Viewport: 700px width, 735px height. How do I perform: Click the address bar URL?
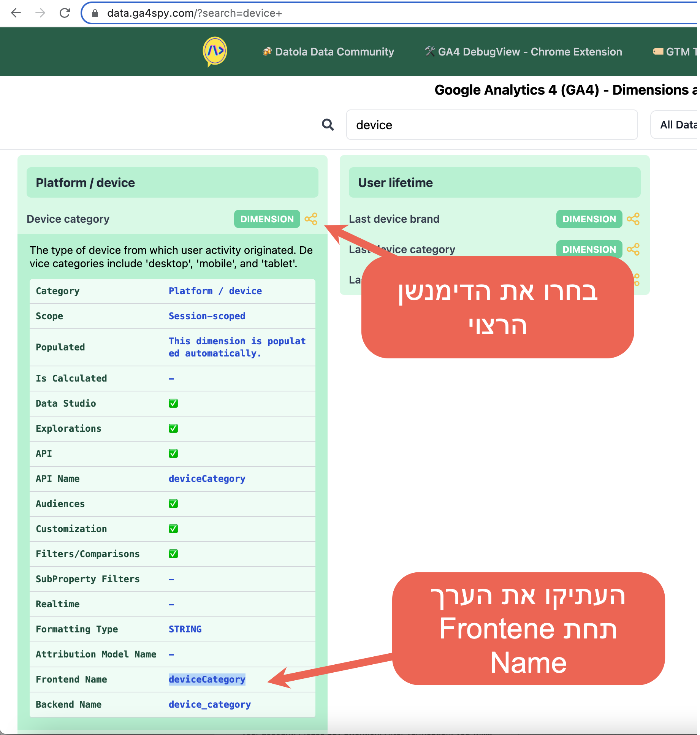point(195,13)
